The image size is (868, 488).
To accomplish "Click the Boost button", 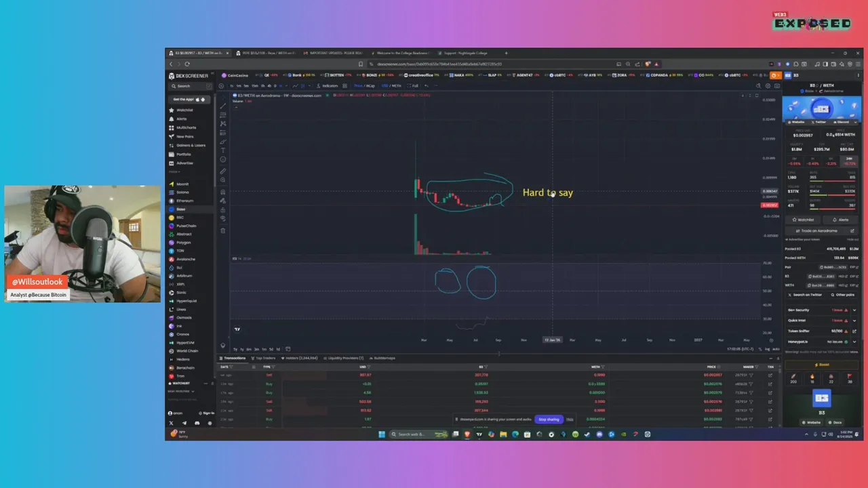I will coord(821,365).
